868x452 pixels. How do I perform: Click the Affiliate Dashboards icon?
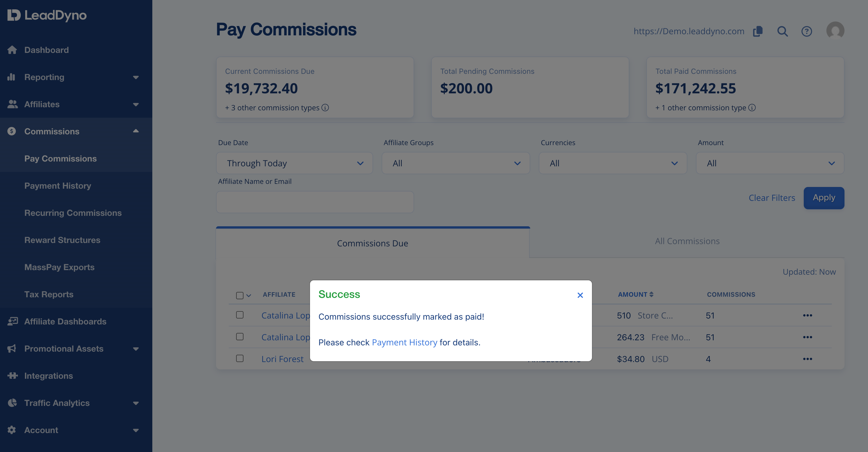12,321
